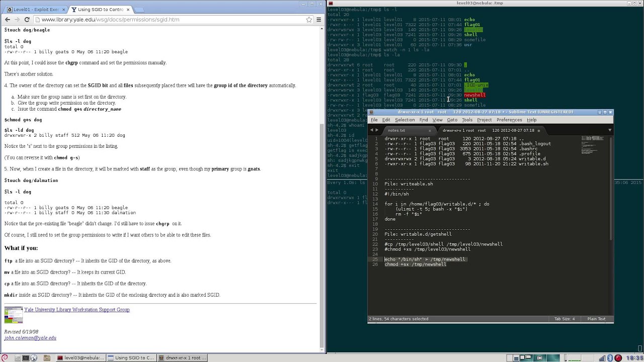Viewport: 644px width, 362px height.
Task: Close the notes.txt tab
Action: pos(430,130)
